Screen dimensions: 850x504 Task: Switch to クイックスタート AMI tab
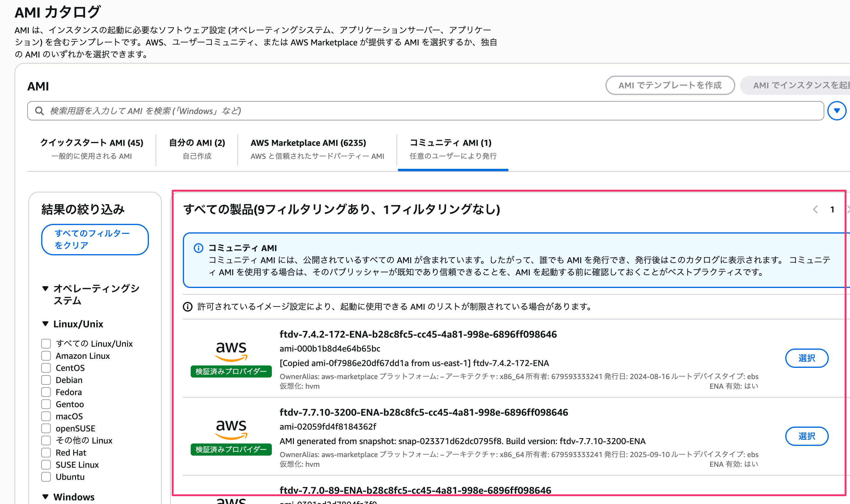[92, 149]
